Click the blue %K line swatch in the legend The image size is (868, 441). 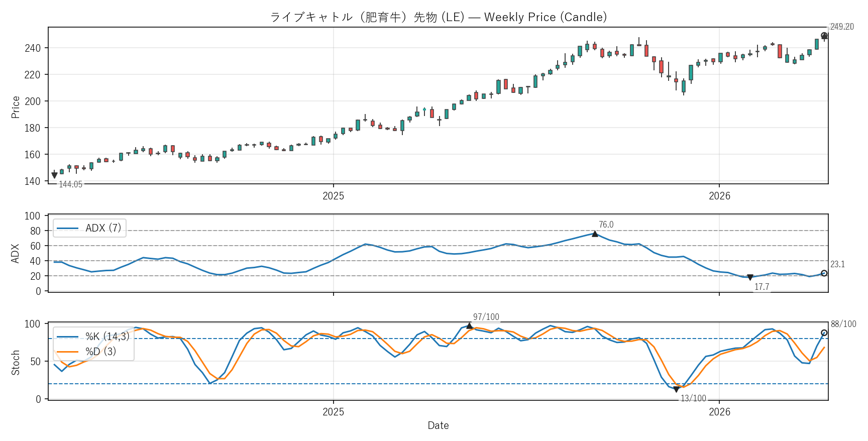tap(67, 337)
